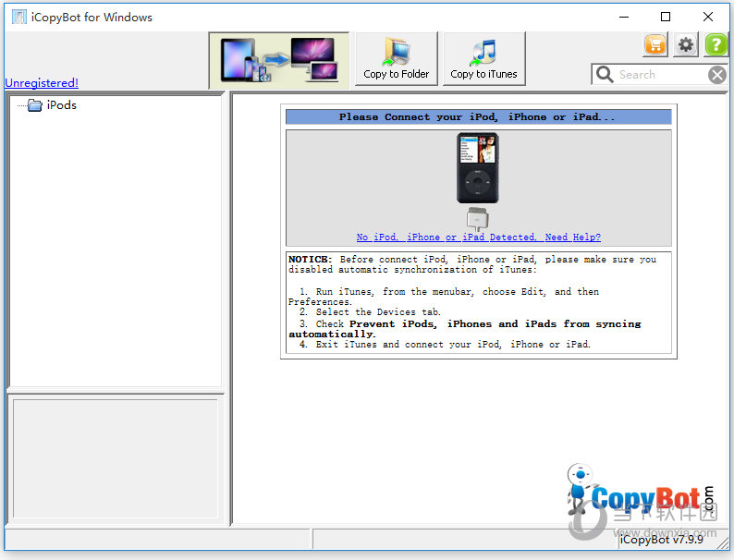Click the iCopyBot v7.9.9 status text
This screenshot has width=734, height=560.
click(x=661, y=540)
